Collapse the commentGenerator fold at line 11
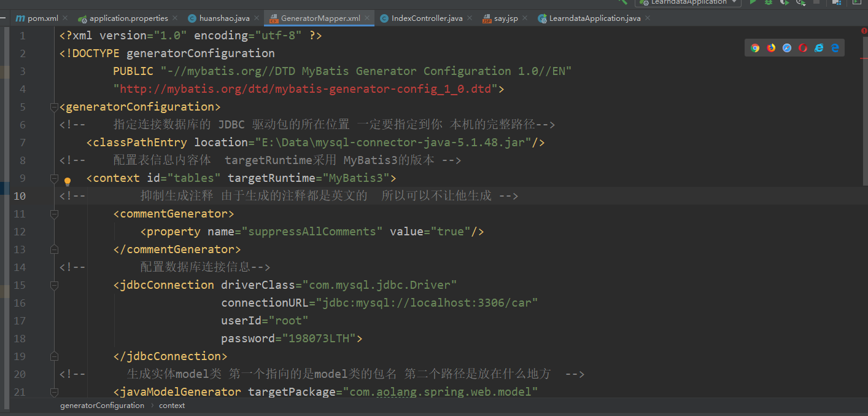 [x=54, y=214]
